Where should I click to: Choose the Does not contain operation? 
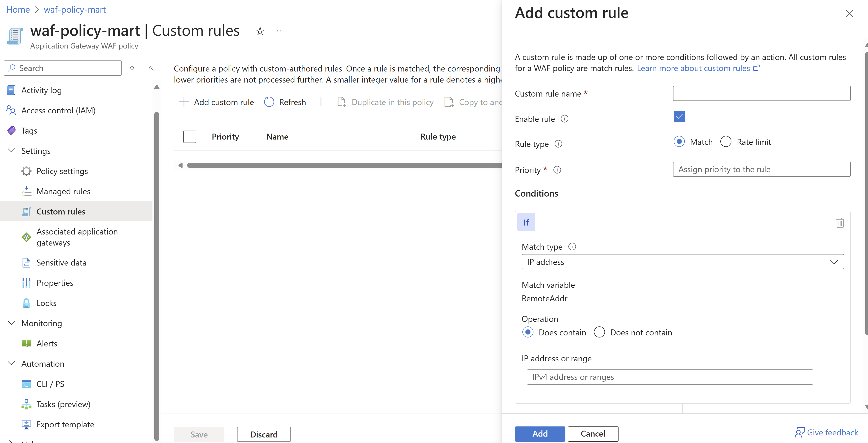click(599, 332)
